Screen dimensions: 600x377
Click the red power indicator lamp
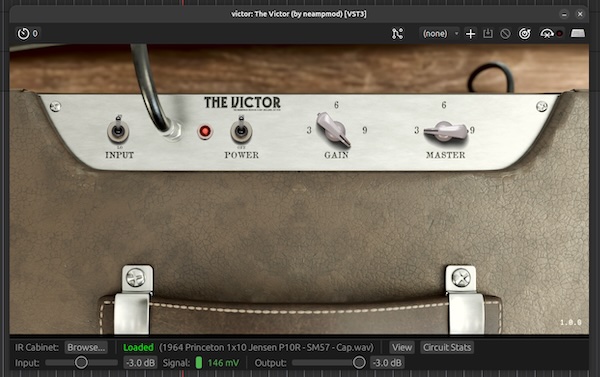[205, 132]
